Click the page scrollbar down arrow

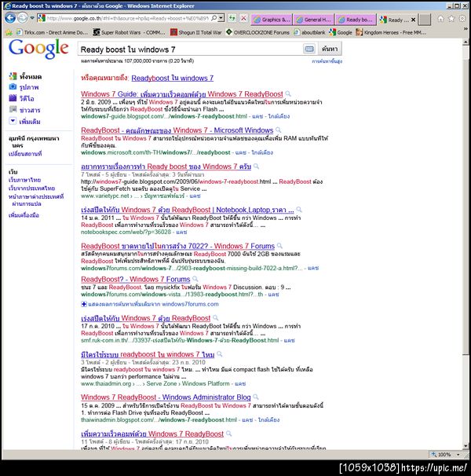[x=466, y=446]
